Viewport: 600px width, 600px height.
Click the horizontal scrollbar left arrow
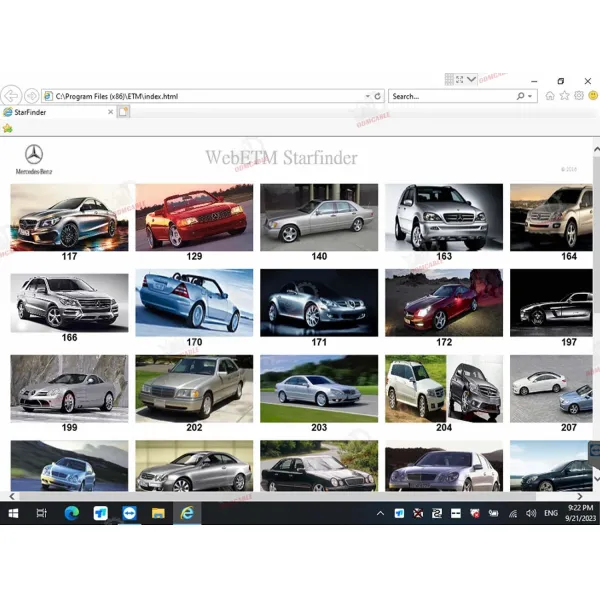coord(12,496)
